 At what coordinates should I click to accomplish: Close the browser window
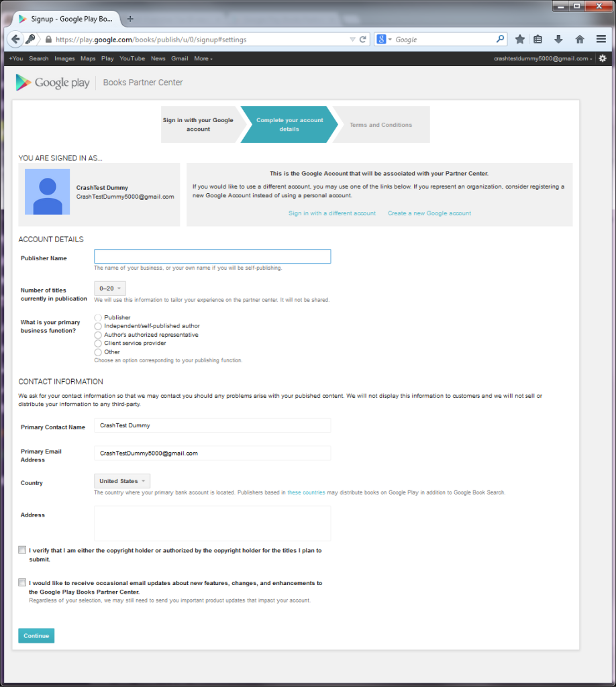pos(599,6)
